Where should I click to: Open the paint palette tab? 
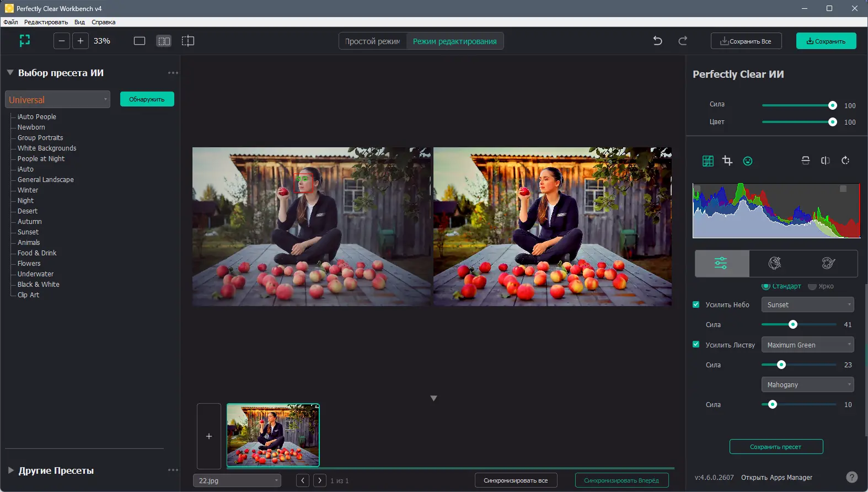(x=829, y=263)
